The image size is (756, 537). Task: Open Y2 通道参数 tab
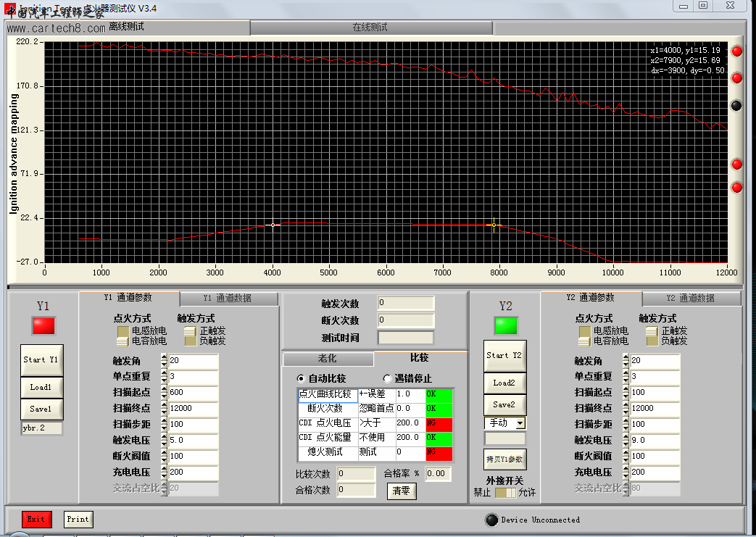591,298
